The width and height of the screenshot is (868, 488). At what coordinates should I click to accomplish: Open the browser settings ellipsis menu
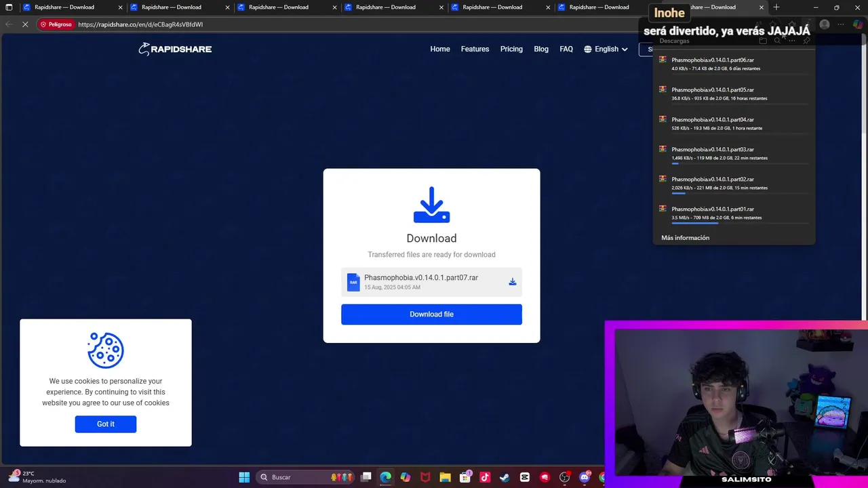coord(841,24)
